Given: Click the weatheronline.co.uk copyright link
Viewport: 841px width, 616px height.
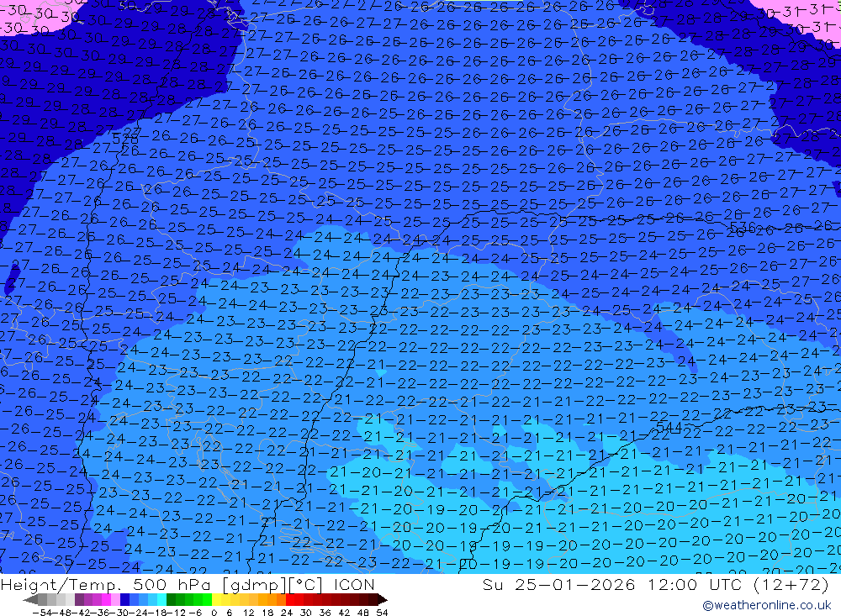Looking at the screenshot, I should tap(767, 605).
